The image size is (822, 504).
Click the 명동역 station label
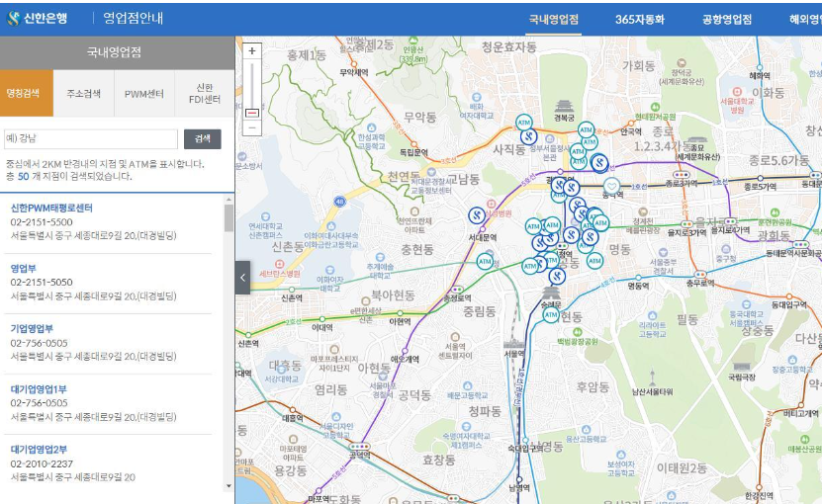(x=638, y=286)
